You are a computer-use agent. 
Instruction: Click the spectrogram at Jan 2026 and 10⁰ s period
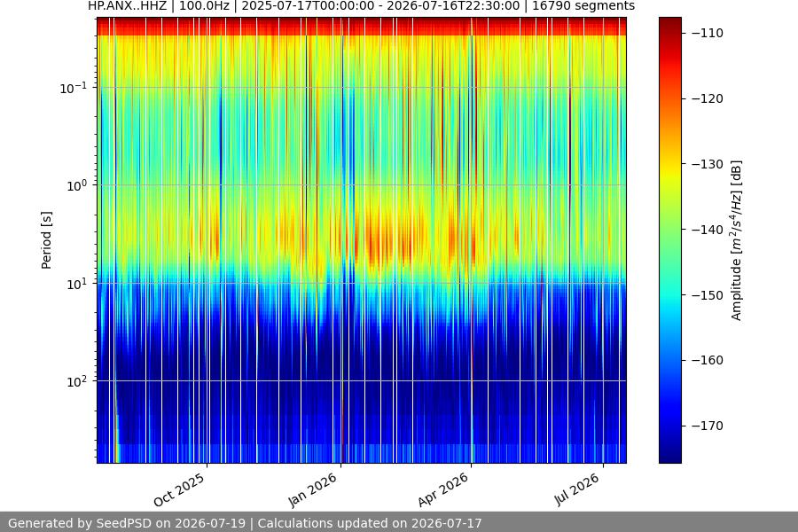click(341, 185)
